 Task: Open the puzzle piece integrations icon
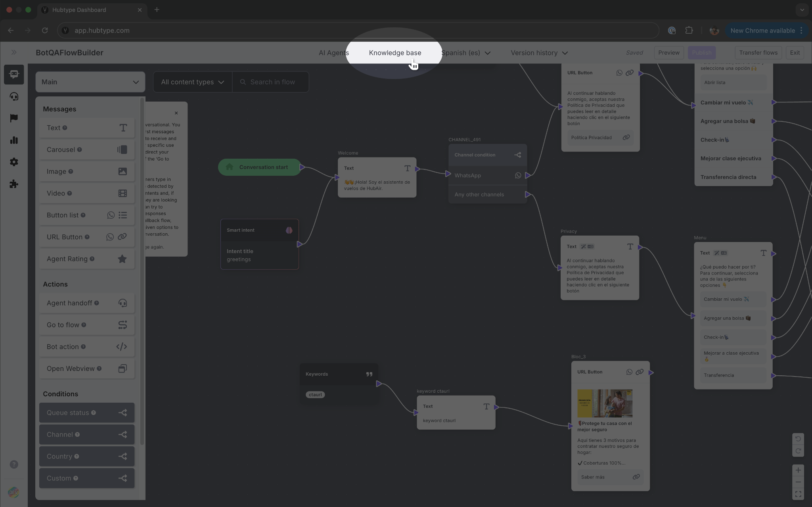point(14,184)
